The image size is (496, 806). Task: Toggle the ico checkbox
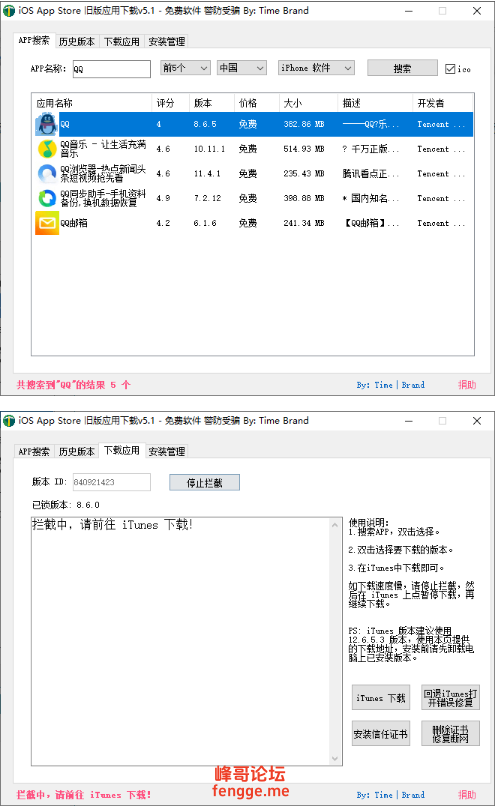pyautogui.click(x=450, y=69)
